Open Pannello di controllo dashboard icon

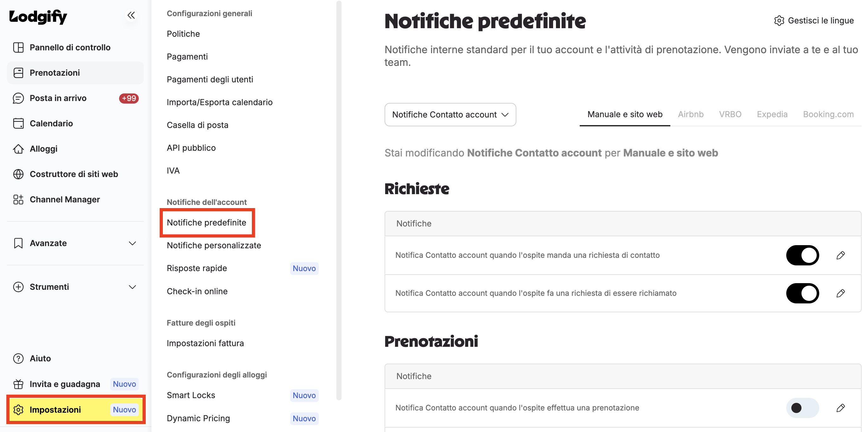(x=18, y=48)
